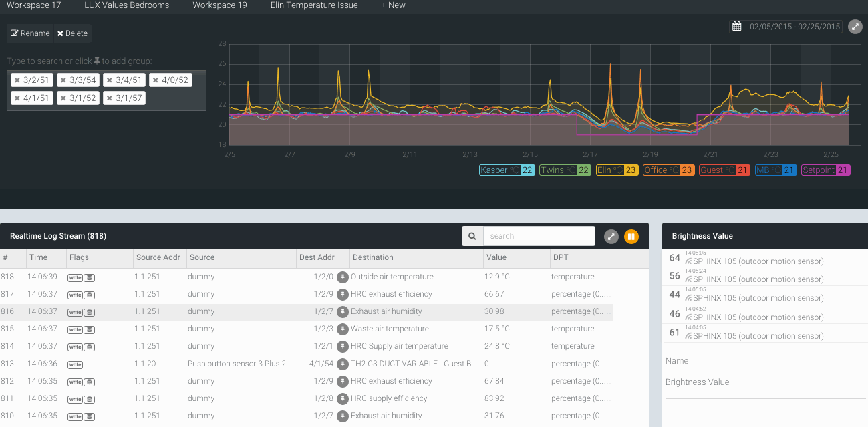This screenshot has height=427, width=868.
Task: Click the Rename button
Action: (x=30, y=33)
